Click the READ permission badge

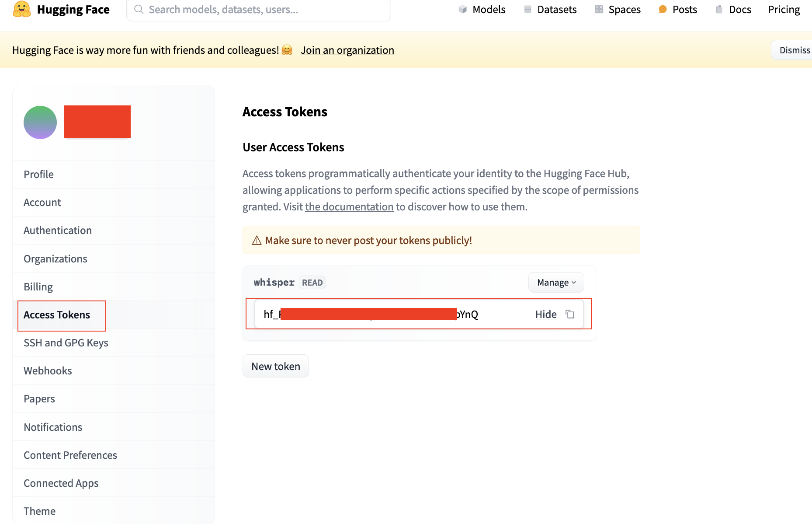pos(312,283)
